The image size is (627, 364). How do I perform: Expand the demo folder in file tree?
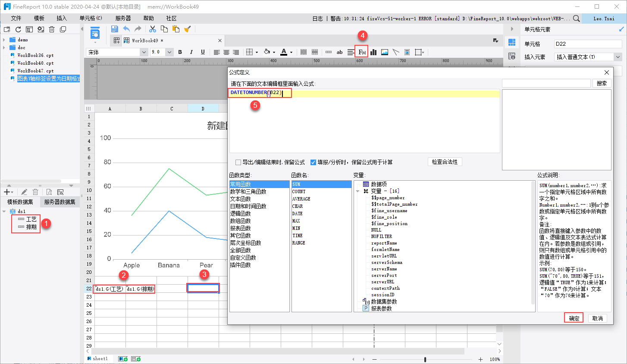pyautogui.click(x=4, y=40)
